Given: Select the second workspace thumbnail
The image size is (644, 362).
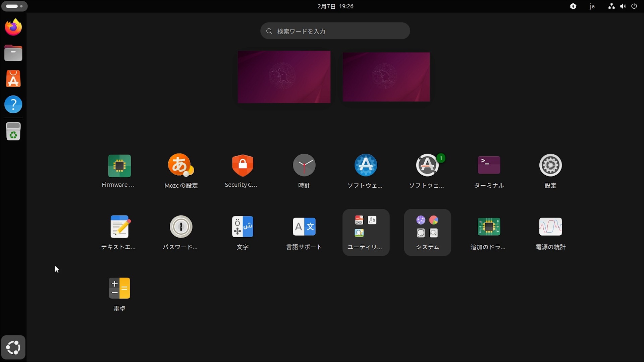Looking at the screenshot, I should pyautogui.click(x=386, y=77).
